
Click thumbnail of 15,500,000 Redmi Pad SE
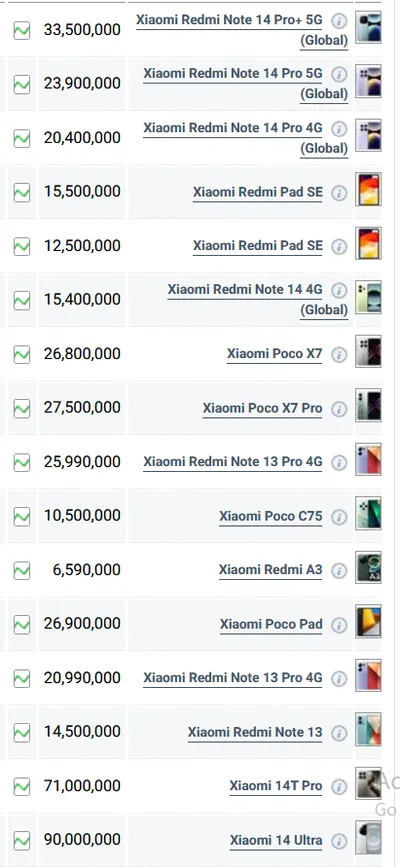point(368,189)
